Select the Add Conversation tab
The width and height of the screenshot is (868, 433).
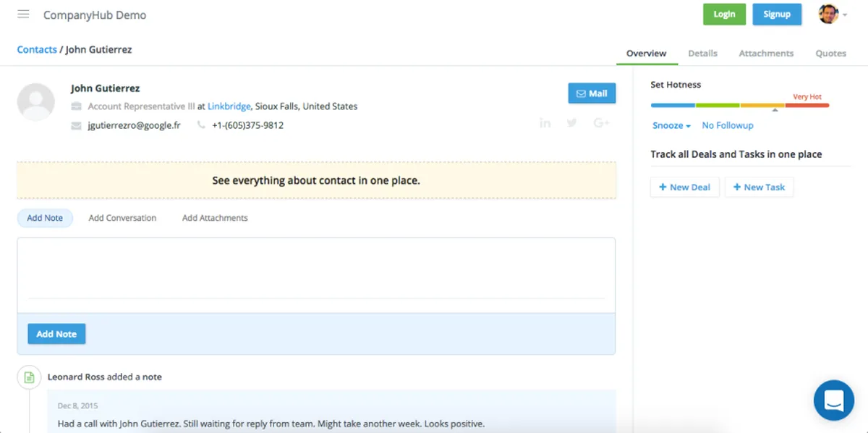[122, 218]
